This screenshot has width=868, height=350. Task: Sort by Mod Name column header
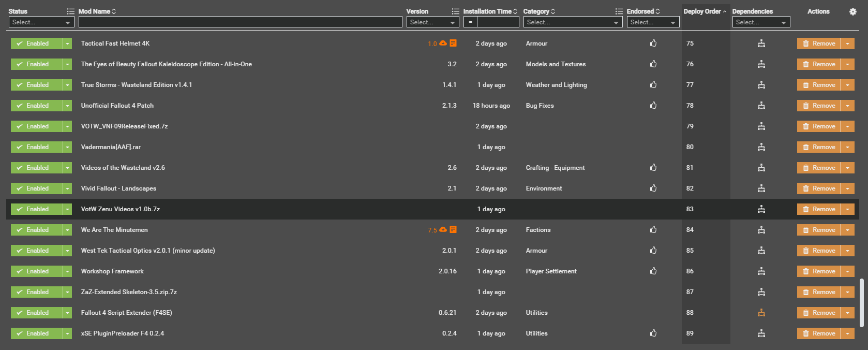[x=97, y=11]
